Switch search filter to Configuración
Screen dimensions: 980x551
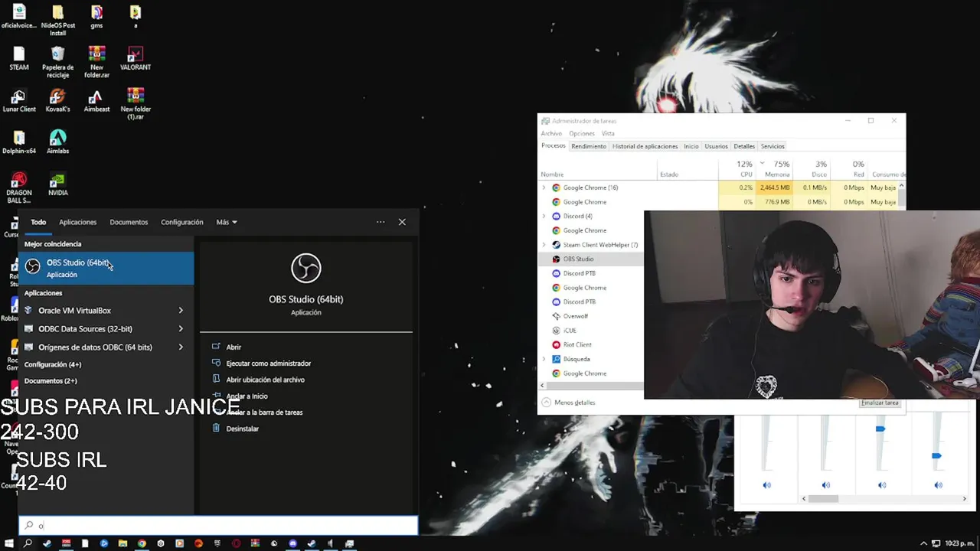(x=182, y=222)
